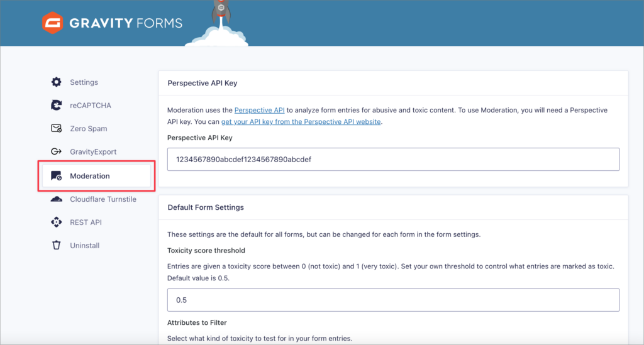Click the Gravity Forms hexagon logo
Viewport: 644px width, 345px height.
coord(53,23)
